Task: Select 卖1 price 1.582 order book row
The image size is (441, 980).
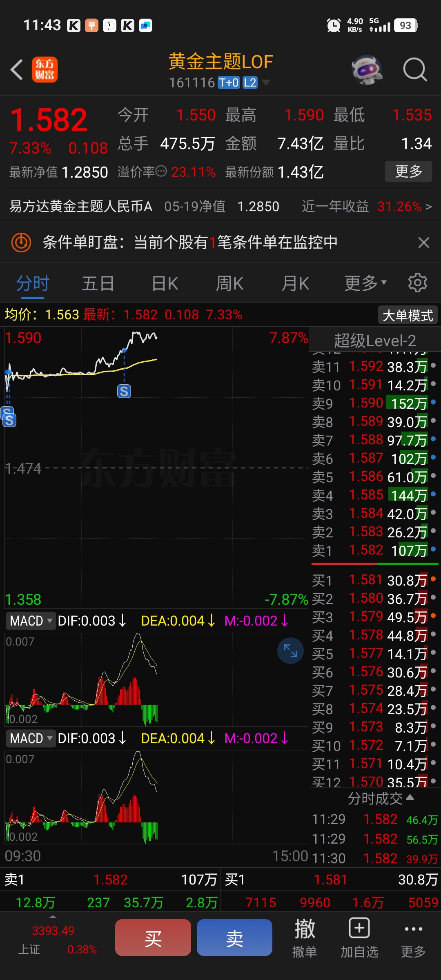Action: tap(374, 550)
